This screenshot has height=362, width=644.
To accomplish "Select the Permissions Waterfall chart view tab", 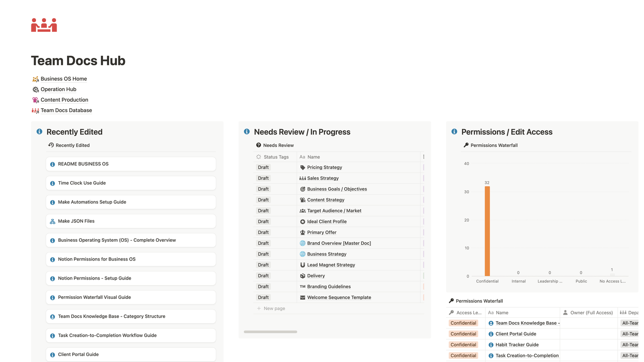I will point(491,146).
